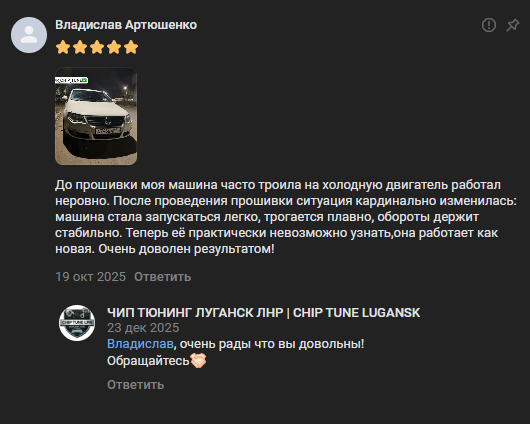This screenshot has height=424, width=530.
Task: Click the blue Владислав mention link
Action: (x=140, y=344)
